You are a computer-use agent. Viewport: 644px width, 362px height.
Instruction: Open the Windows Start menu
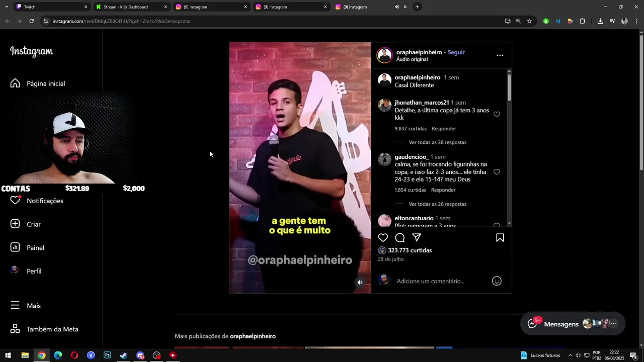coord(8,355)
